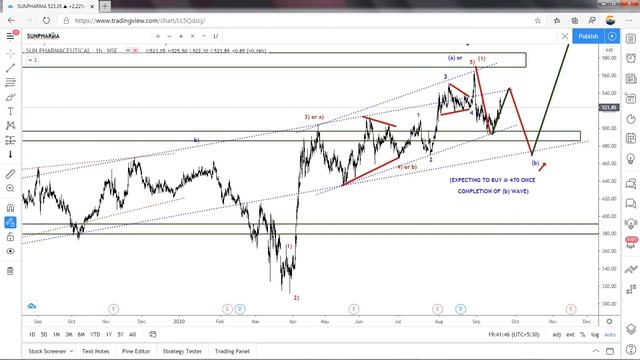Screen dimensions: 640x360
Task: Open the economic calendar icon
Action: tap(631, 138)
